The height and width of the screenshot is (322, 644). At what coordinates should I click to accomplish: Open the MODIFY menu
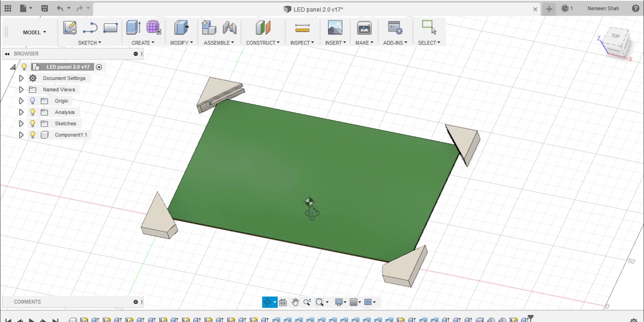[x=181, y=43]
